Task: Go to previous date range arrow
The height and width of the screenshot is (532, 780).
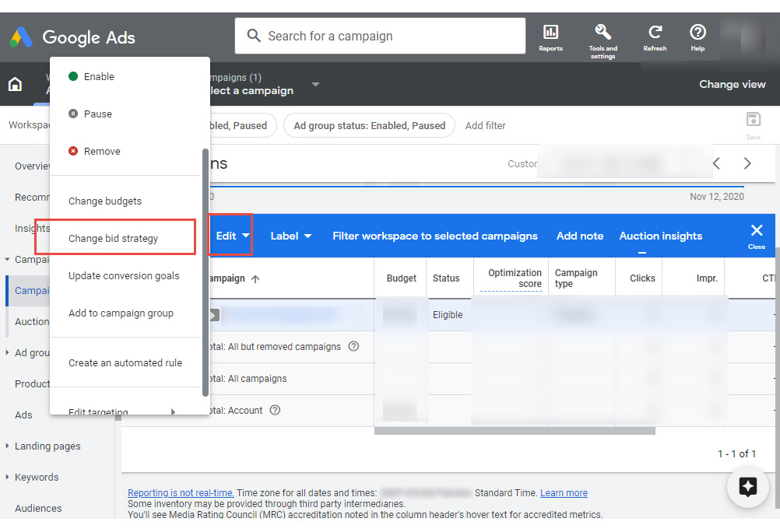Action: [717, 163]
